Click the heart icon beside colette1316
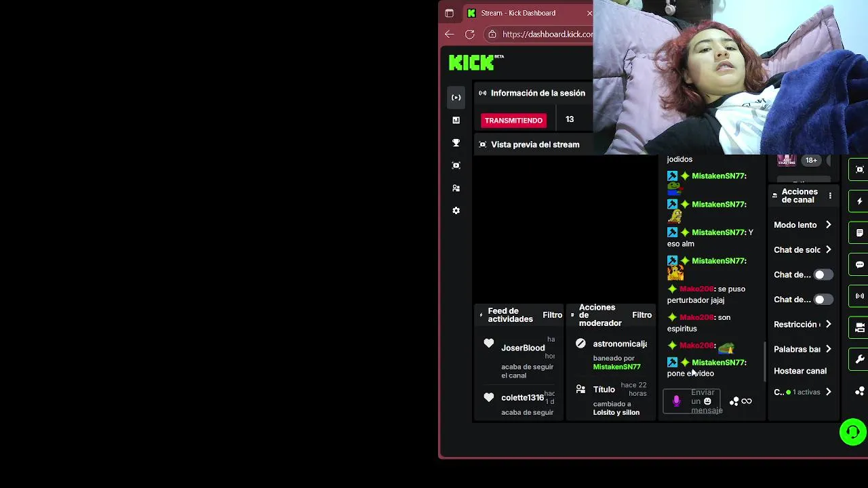 coord(489,397)
